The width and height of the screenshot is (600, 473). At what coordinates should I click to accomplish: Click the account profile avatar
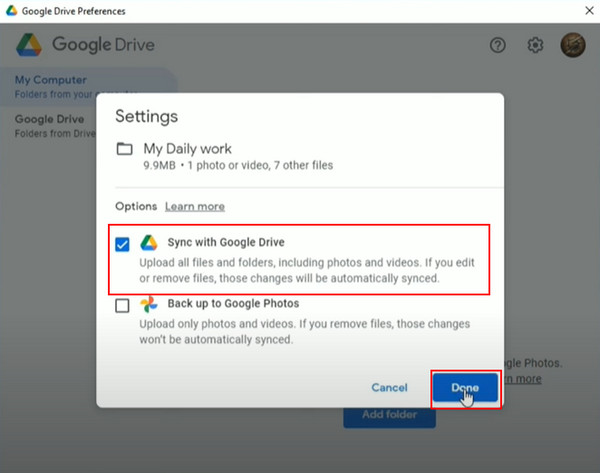(x=573, y=45)
